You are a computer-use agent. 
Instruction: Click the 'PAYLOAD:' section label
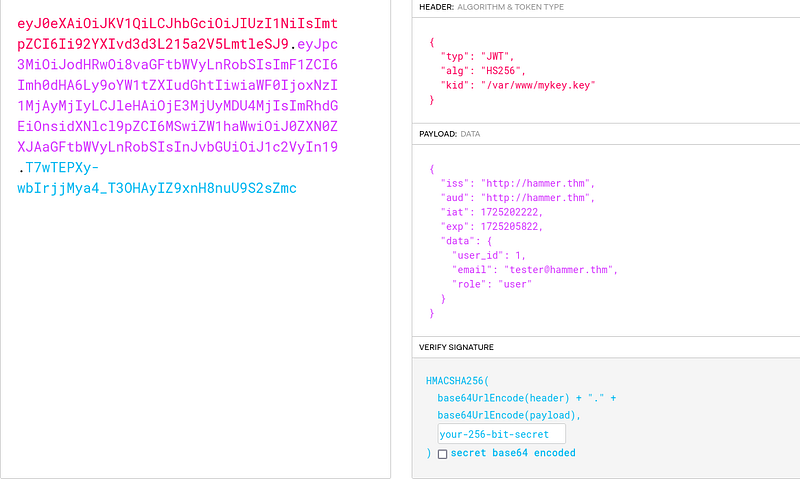pos(438,134)
